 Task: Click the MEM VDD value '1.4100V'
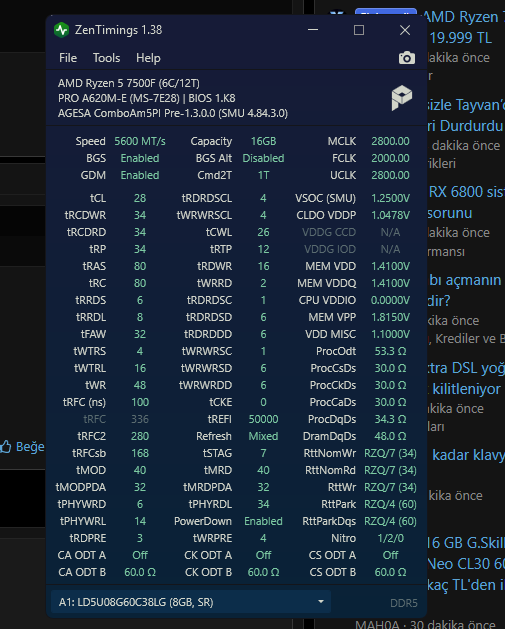point(390,266)
